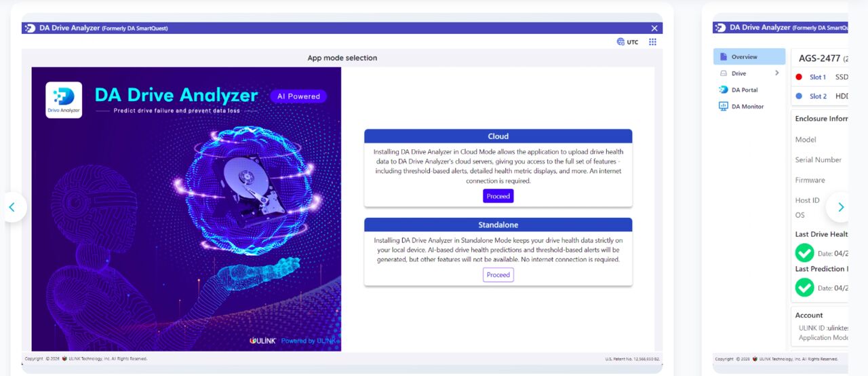Click green check under Last Prediction
This screenshot has width=868, height=376.
coord(805,288)
